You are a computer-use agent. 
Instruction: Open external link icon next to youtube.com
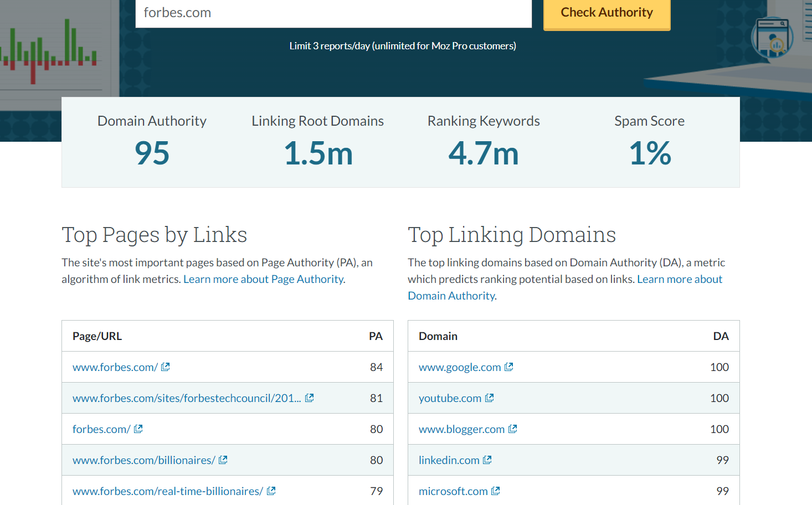pos(489,398)
